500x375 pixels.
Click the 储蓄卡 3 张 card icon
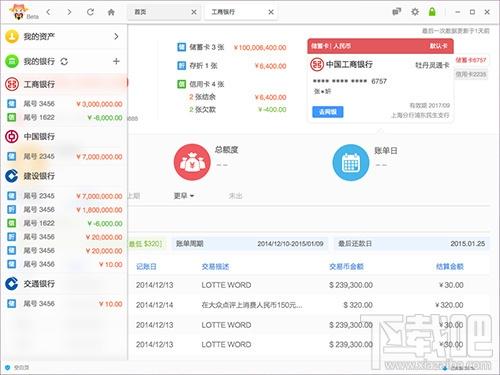[x=181, y=47]
